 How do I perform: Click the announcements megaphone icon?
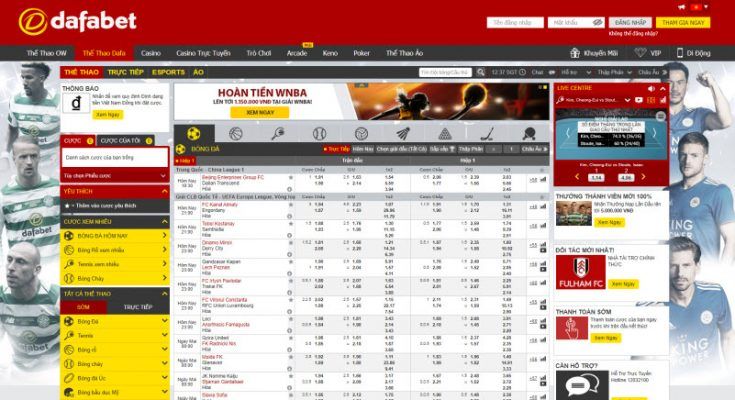click(682, 7)
